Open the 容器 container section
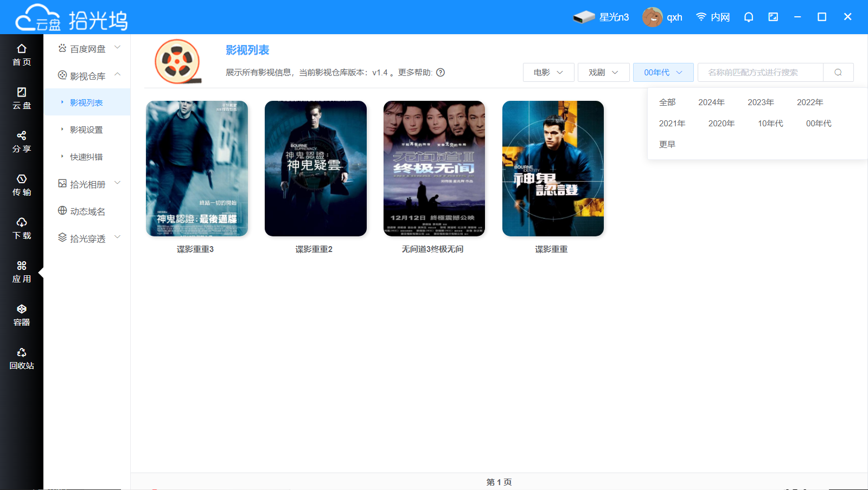This screenshot has width=868, height=490. coord(22,315)
